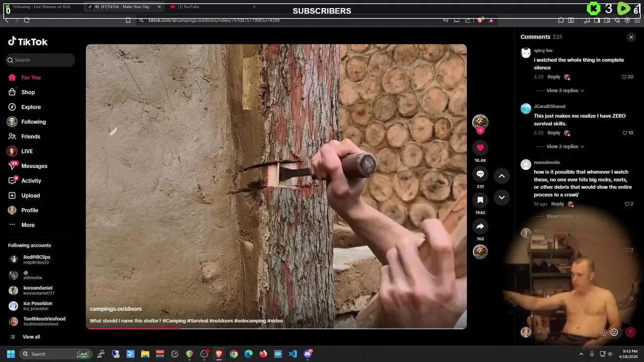644x362 pixels.
Task: Click the Brave shields icon
Action: click(x=479, y=20)
